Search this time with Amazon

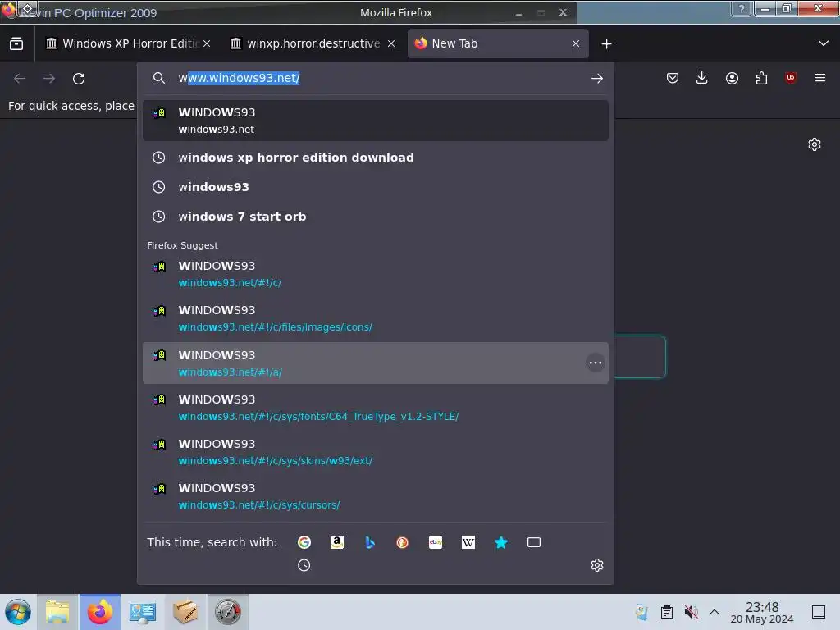337,542
